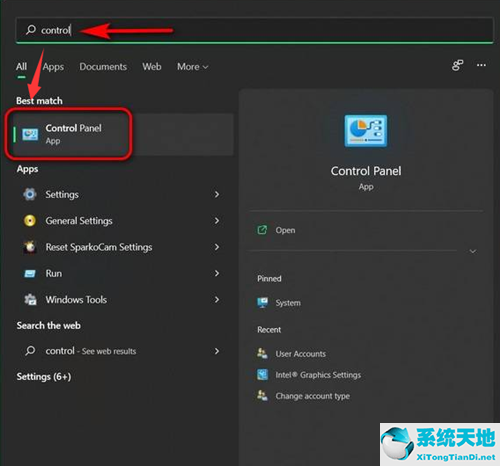Click the Intel Graphics Settings icon

point(262,375)
